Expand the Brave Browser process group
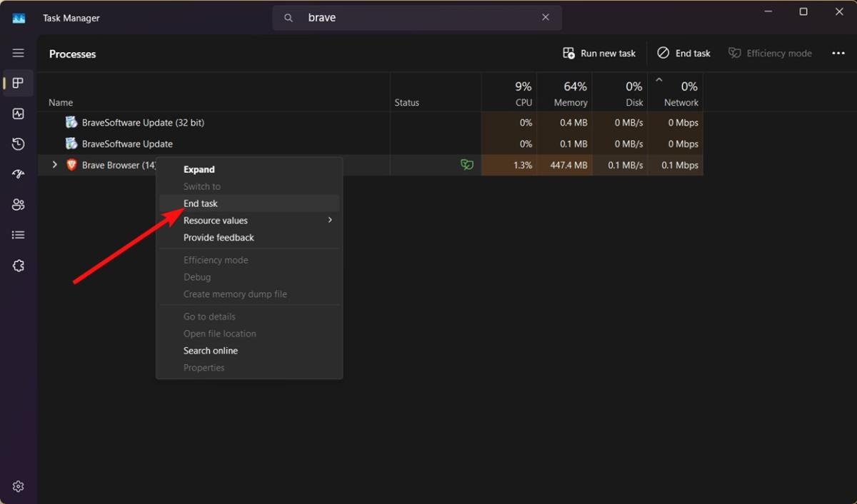The image size is (857, 504). pyautogui.click(x=55, y=165)
